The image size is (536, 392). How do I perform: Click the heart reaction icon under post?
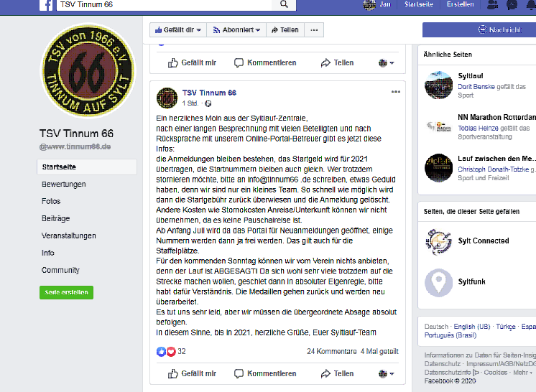coord(171,351)
